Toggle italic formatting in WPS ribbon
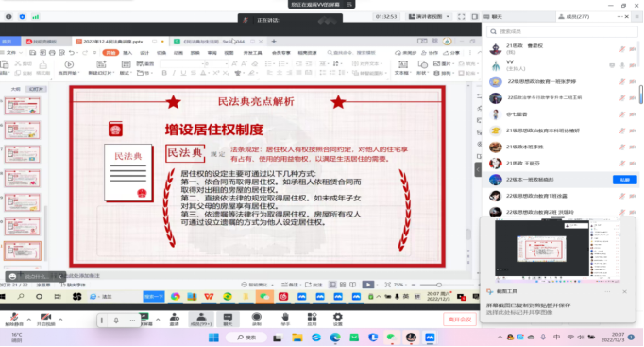The width and height of the screenshot is (644, 347). (x=174, y=73)
